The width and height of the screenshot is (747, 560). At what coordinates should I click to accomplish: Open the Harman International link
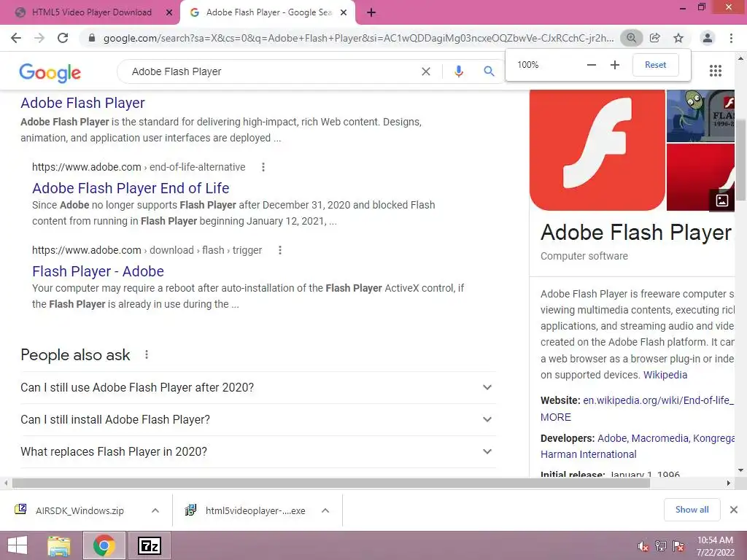[x=589, y=454]
